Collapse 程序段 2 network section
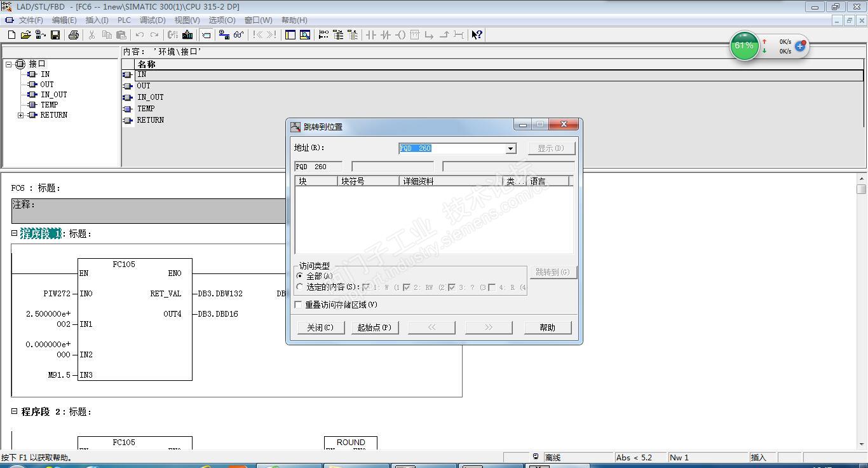The width and height of the screenshot is (868, 468). point(14,411)
